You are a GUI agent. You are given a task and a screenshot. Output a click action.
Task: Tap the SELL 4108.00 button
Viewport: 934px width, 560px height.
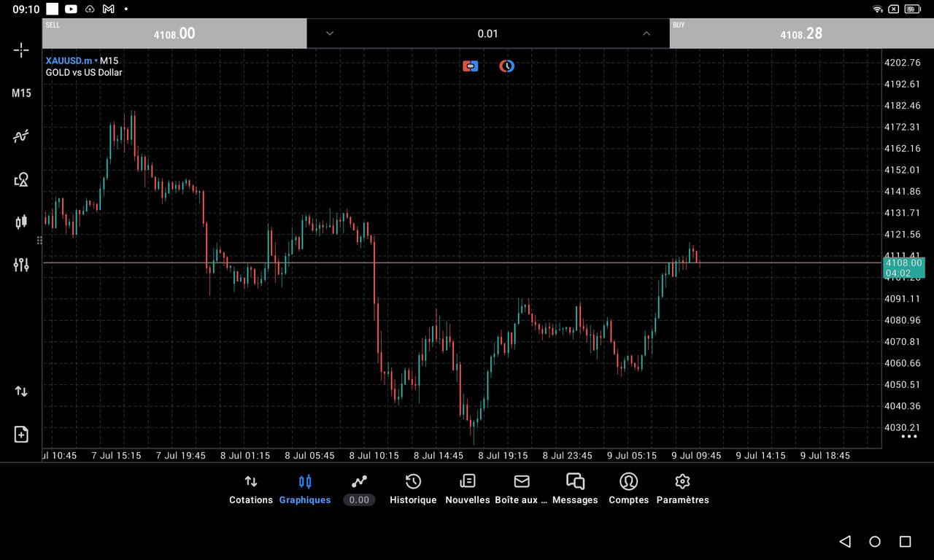(x=174, y=34)
